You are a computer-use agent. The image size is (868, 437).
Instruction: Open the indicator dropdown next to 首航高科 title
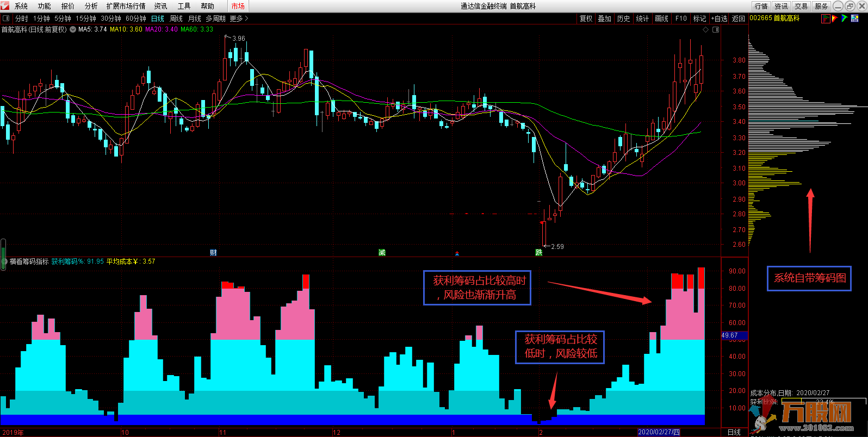click(73, 29)
